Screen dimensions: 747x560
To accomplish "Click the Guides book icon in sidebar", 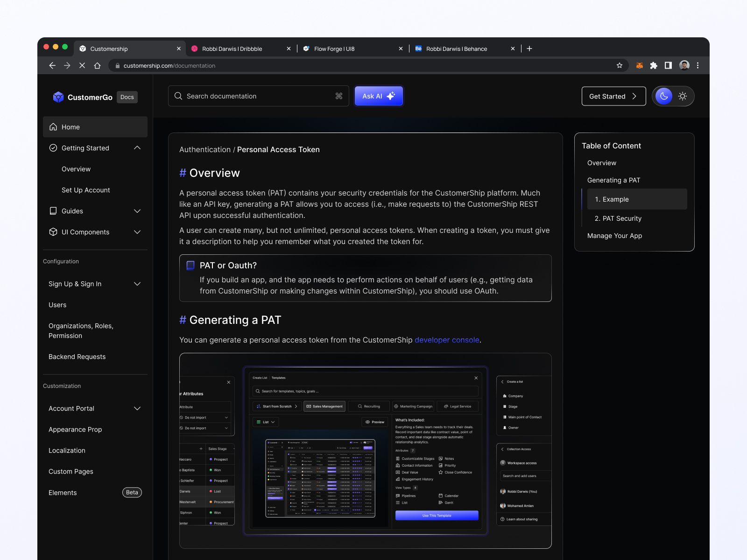I will coord(53,211).
